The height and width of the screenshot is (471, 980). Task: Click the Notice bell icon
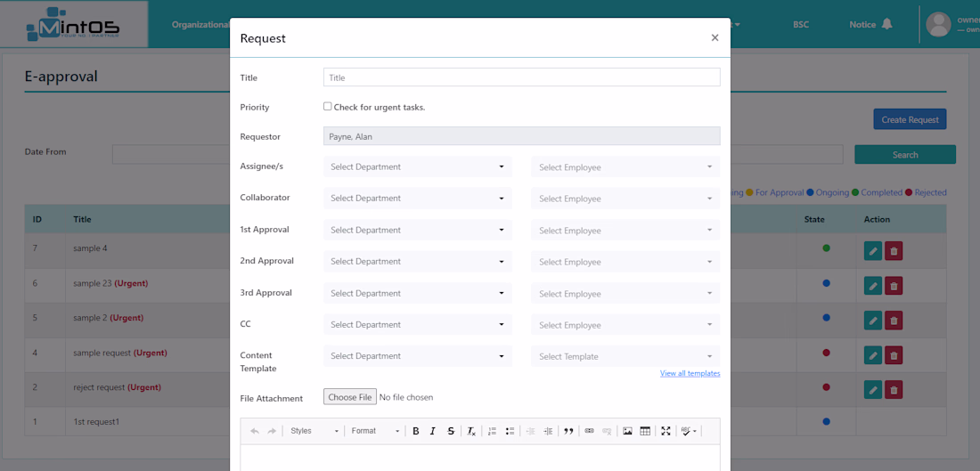click(886, 24)
